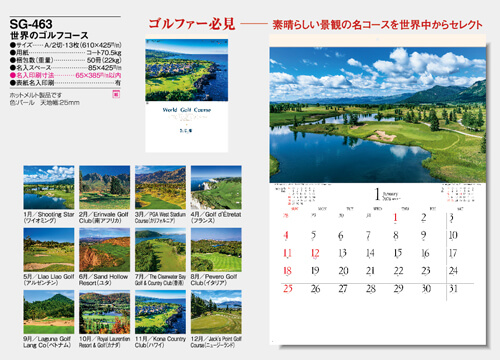Select the December Jack's Point Golf thumbnail
This screenshot has height=360, width=500.
coord(216,312)
